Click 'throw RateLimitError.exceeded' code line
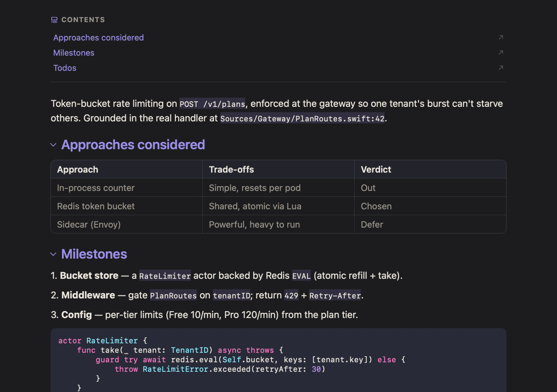The height and width of the screenshot is (392, 557). tap(220, 369)
